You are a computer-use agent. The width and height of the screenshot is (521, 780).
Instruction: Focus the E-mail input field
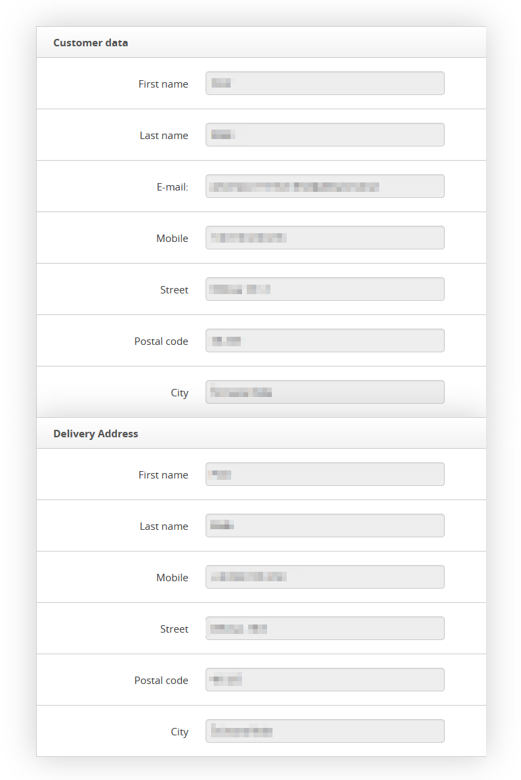click(325, 186)
